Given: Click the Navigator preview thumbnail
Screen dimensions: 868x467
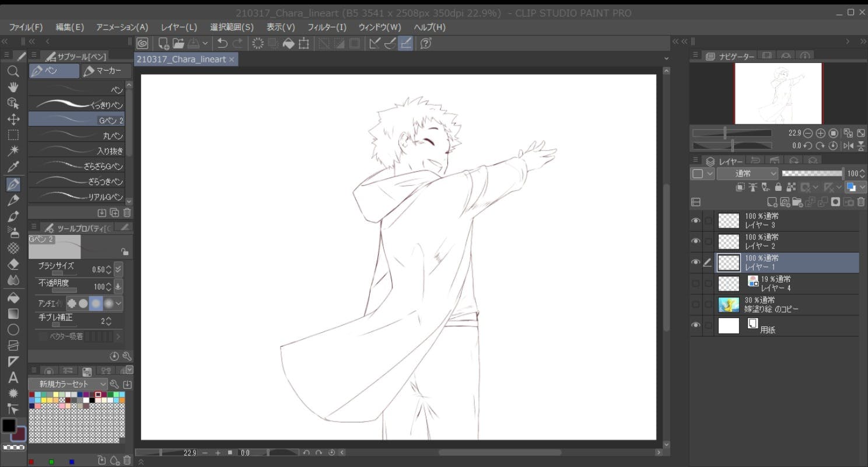Looking at the screenshot, I should 778,93.
